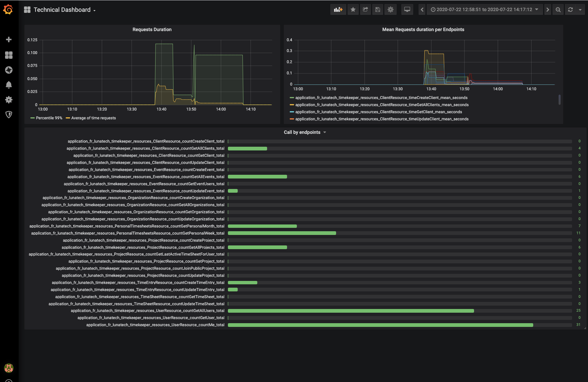Click the legend scrollbar in Mean Requests panel
588x382 pixels.
click(559, 99)
